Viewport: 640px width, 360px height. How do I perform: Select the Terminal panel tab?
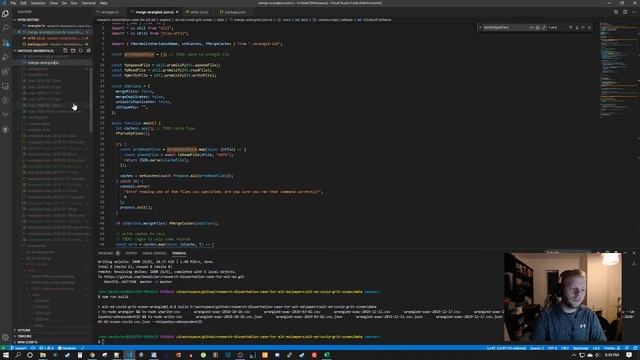[x=179, y=253]
